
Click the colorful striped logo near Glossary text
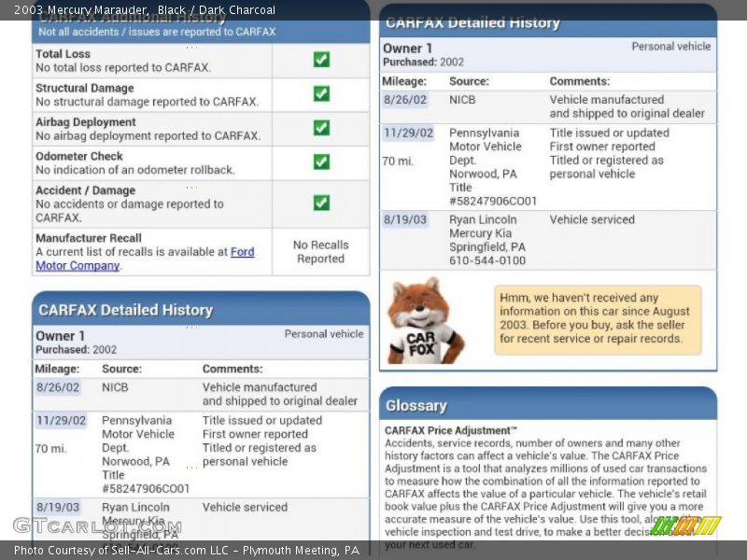[x=685, y=525]
